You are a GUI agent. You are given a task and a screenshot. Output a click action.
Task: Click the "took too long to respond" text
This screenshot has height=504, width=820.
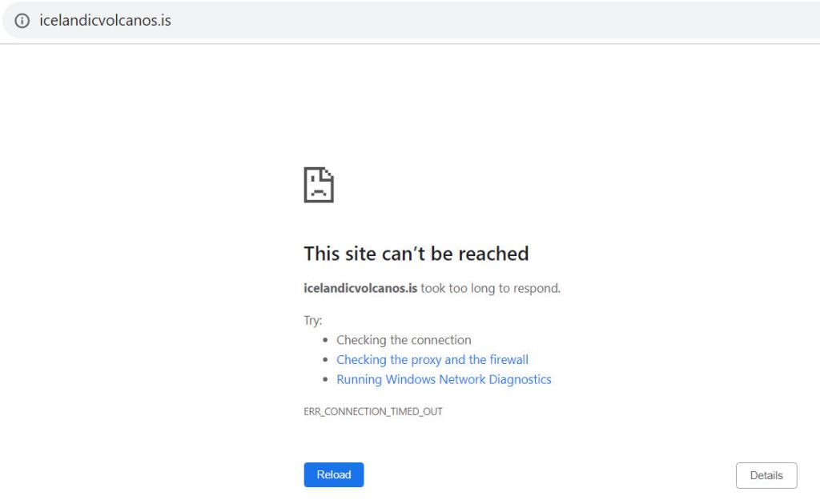coord(490,288)
